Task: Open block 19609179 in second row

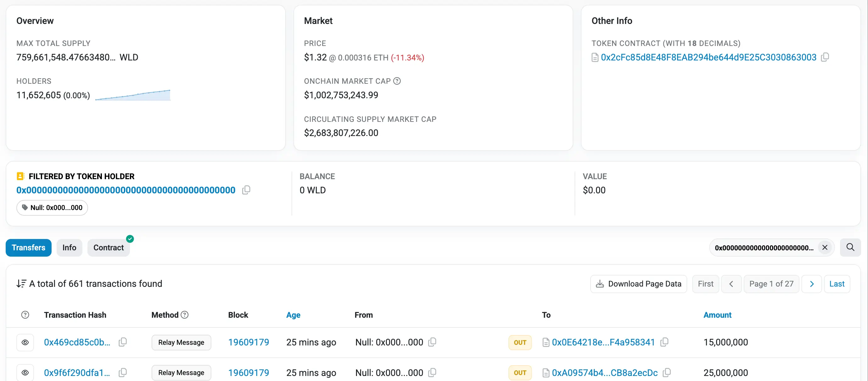Action: [249, 372]
